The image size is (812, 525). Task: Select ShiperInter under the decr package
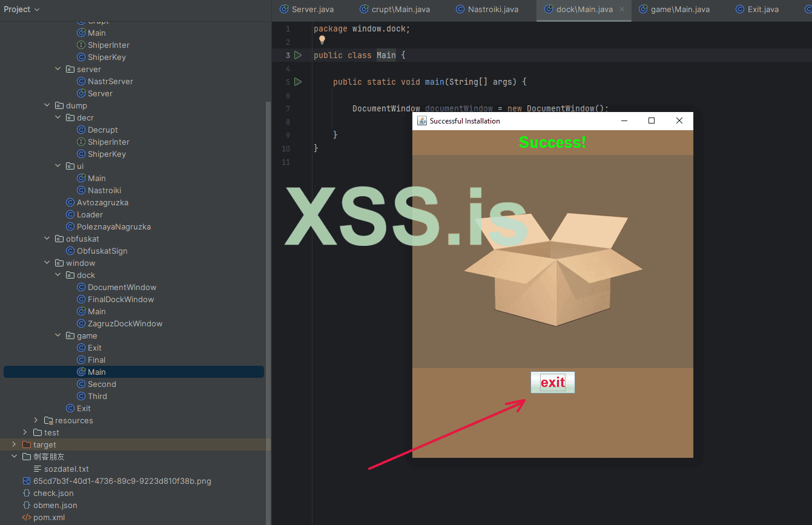tap(108, 142)
